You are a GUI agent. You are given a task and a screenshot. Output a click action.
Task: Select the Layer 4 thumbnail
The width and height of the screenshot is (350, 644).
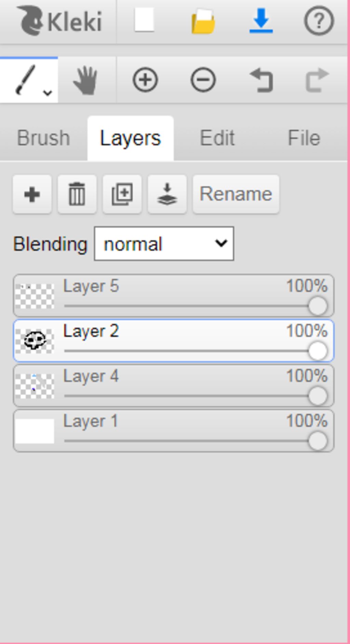35,386
